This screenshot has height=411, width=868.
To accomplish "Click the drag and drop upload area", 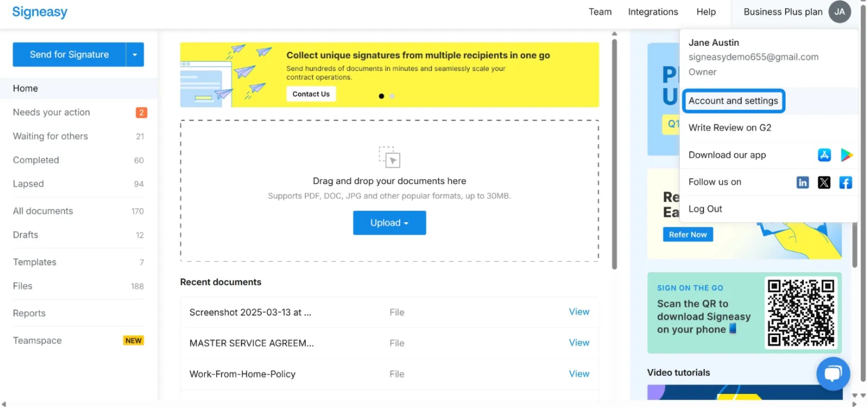I will click(x=389, y=191).
